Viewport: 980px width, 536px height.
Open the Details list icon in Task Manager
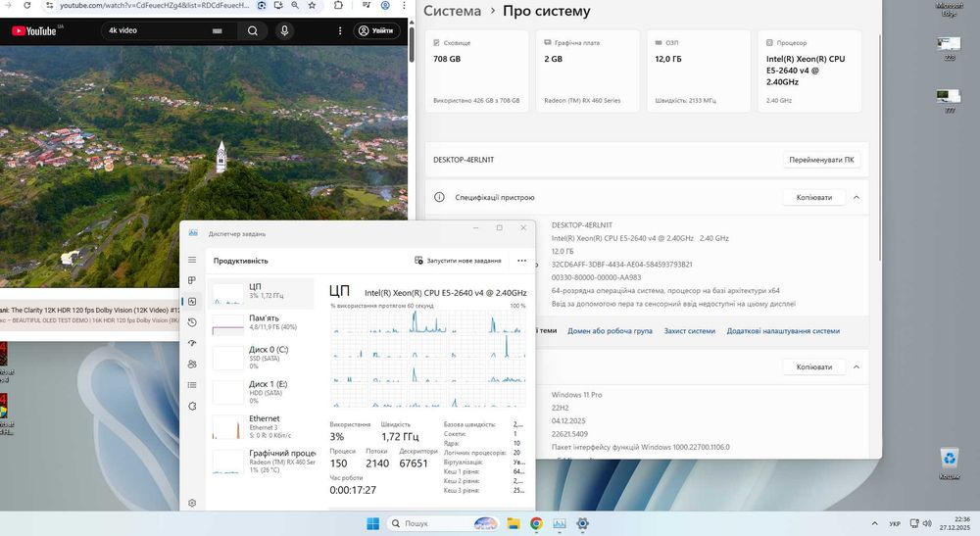click(192, 385)
